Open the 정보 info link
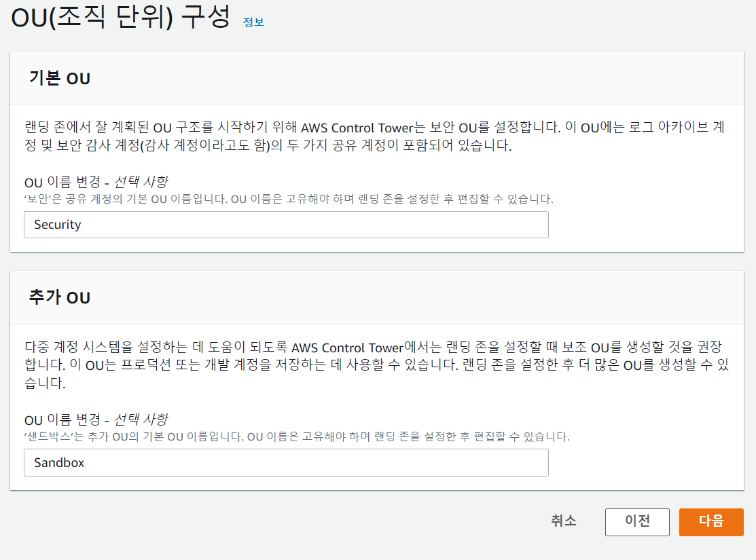The height and width of the screenshot is (560, 756). pos(253,22)
